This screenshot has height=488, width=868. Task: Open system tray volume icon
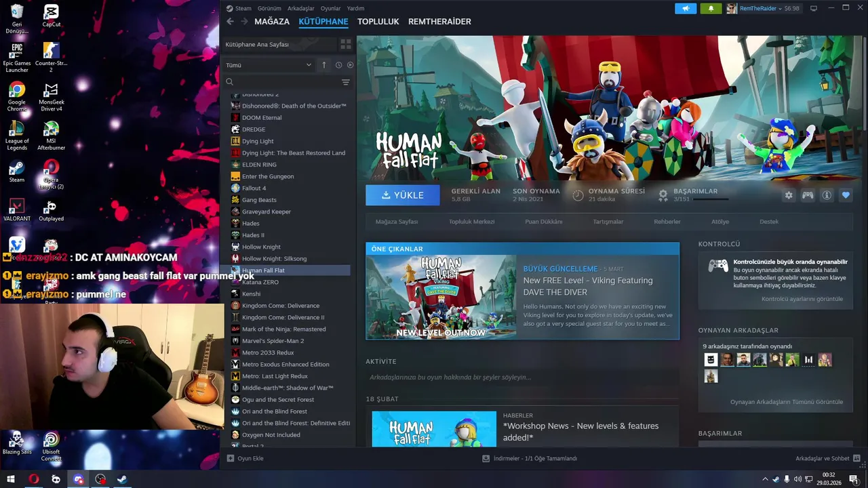tap(797, 479)
